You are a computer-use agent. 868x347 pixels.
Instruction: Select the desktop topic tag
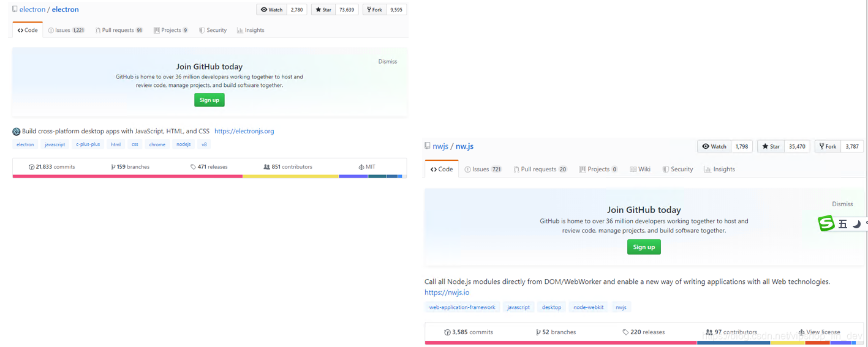coord(551,307)
